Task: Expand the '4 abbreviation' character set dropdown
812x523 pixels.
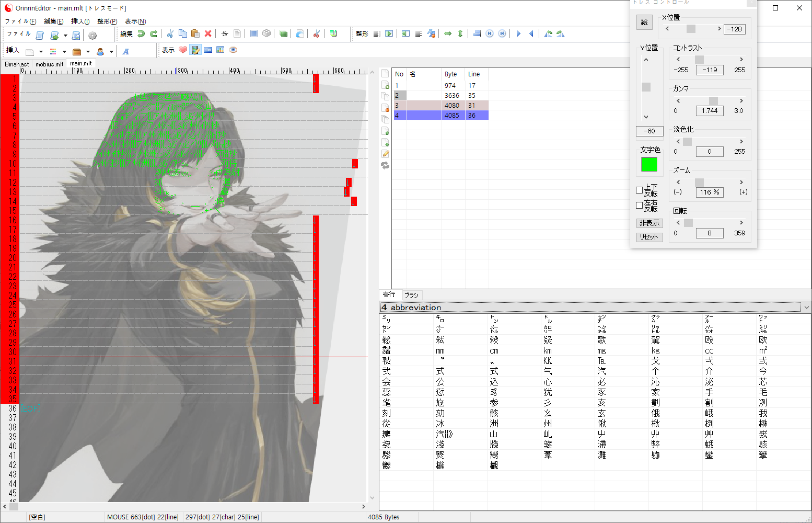Action: pyautogui.click(x=806, y=308)
